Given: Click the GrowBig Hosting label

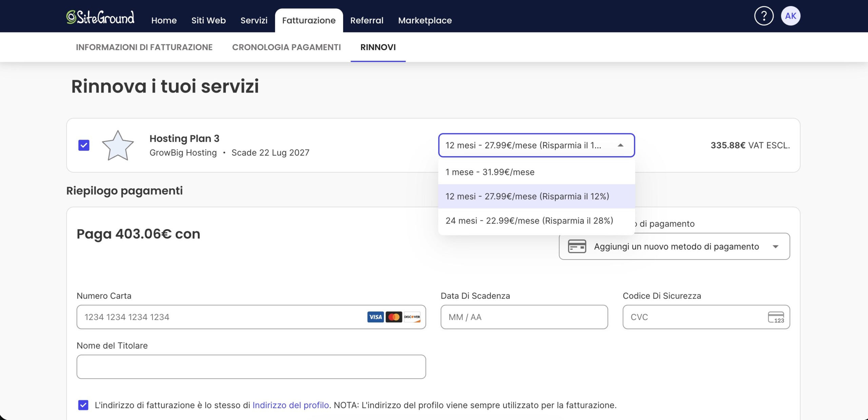Looking at the screenshot, I should (x=183, y=153).
